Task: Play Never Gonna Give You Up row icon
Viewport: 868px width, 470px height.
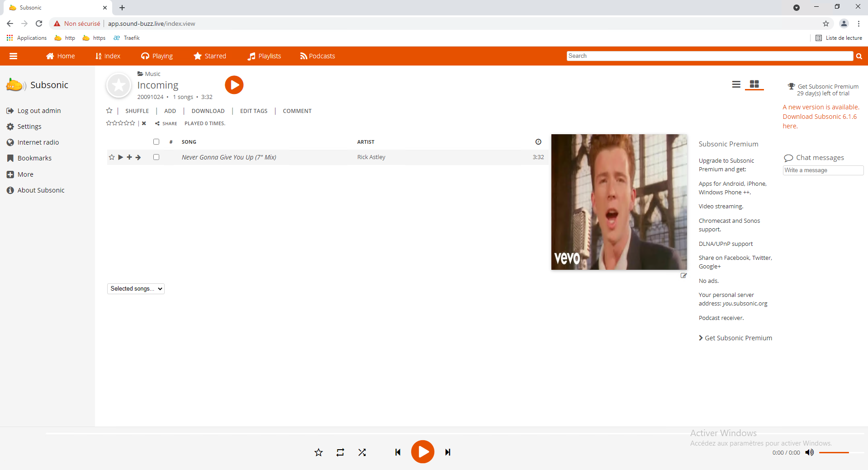Action: pos(121,157)
